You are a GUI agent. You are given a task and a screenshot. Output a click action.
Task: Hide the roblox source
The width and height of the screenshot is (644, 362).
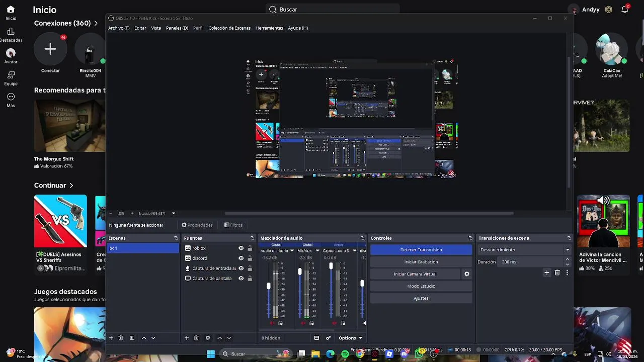click(x=241, y=248)
